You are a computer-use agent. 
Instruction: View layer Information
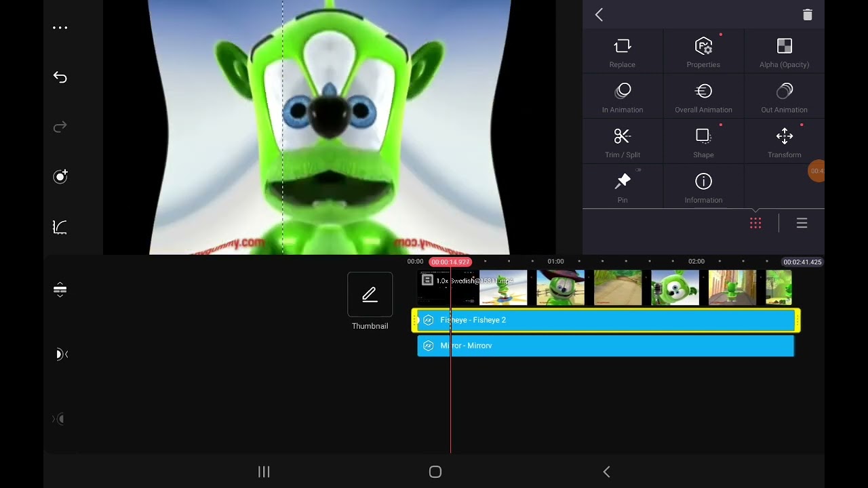point(703,187)
